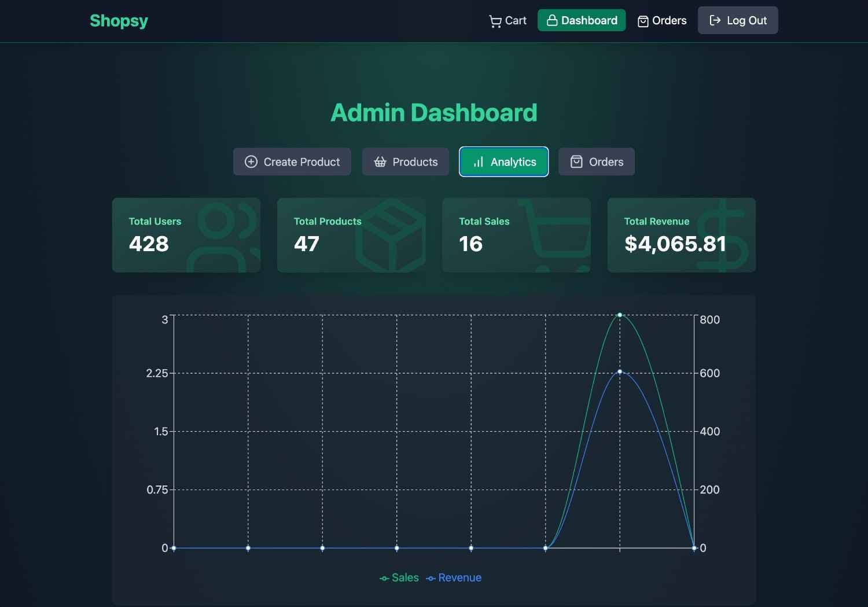The image size is (868, 607).
Task: Open the Create Product tab
Action: [292, 162]
